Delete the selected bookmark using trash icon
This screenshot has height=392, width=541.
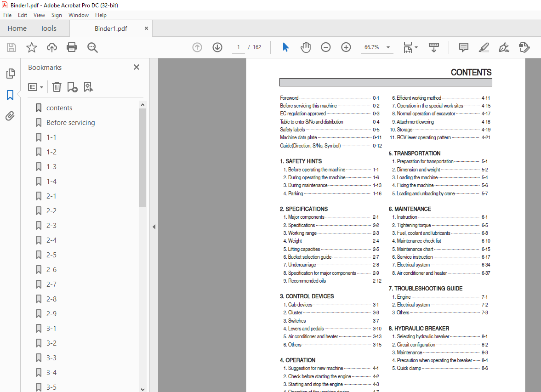click(57, 87)
